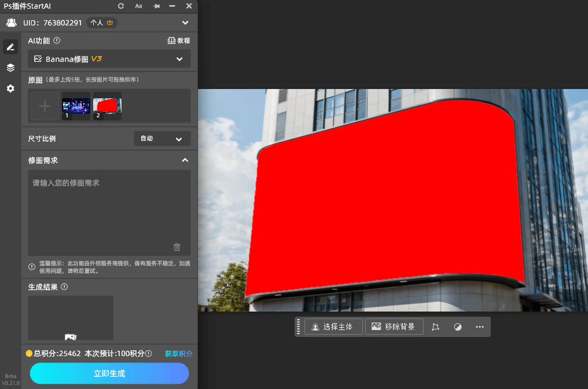Clear the prompt with trash icon
Image resolution: width=588 pixels, height=389 pixels.
click(x=177, y=247)
